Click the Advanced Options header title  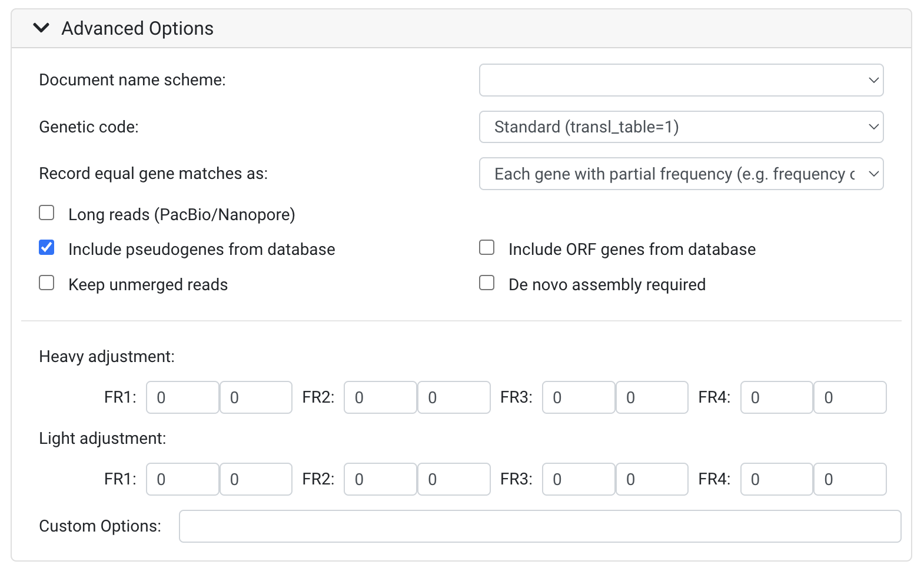[137, 28]
